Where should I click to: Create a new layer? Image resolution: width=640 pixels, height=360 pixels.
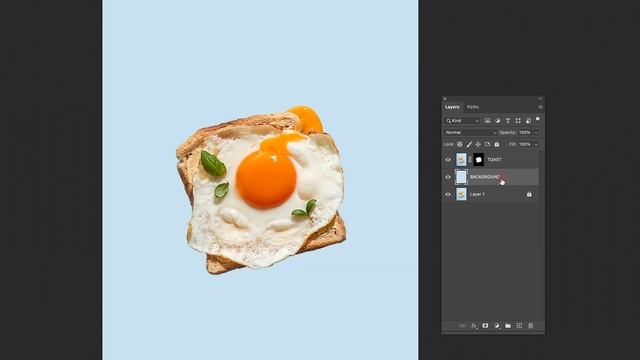click(x=519, y=326)
